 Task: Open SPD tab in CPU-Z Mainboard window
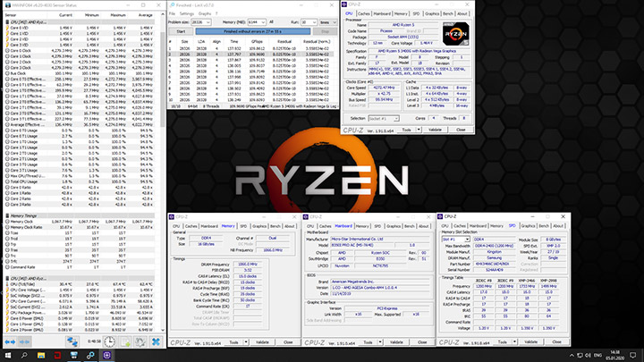pyautogui.click(x=377, y=226)
